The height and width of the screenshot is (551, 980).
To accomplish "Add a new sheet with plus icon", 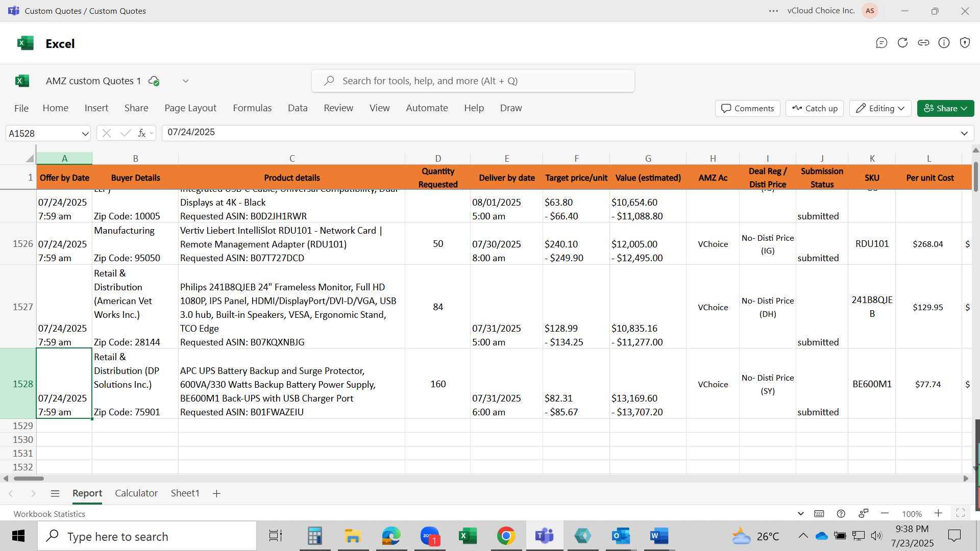I will click(216, 493).
